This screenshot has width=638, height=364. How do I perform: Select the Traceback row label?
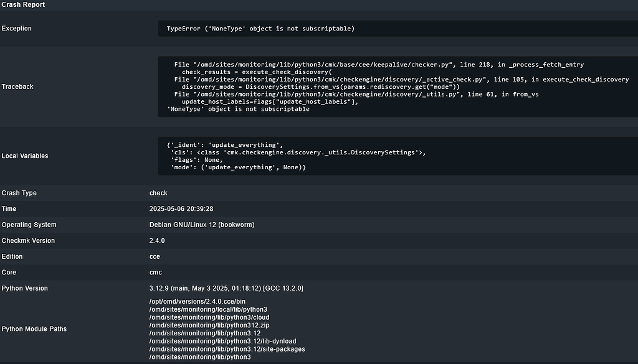coord(17,86)
